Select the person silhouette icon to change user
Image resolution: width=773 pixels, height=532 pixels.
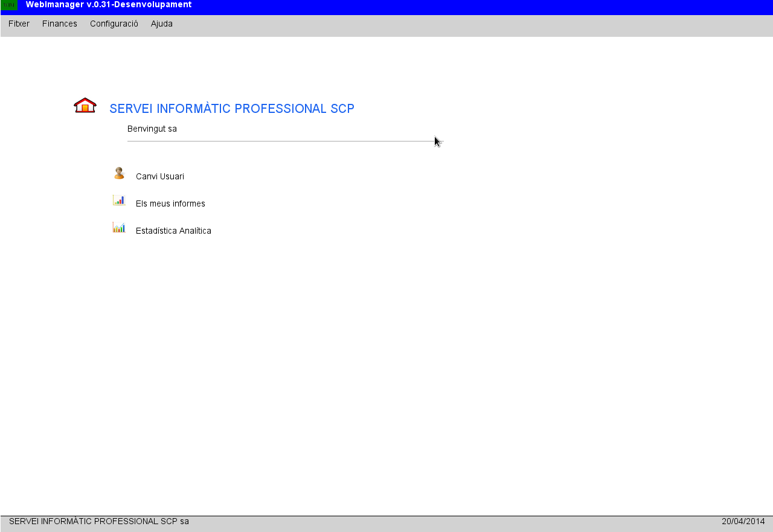click(118, 173)
